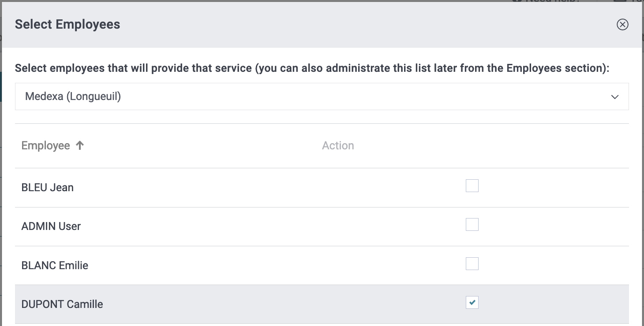Tick the checkbox for BLANC Emilie
Viewport: 644px width, 326px height.
coord(472,264)
